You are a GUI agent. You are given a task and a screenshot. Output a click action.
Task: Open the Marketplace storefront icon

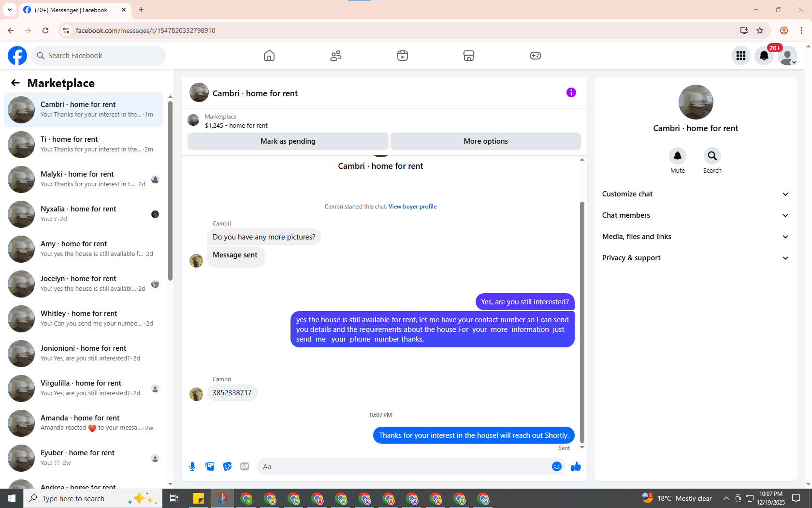pyautogui.click(x=469, y=56)
